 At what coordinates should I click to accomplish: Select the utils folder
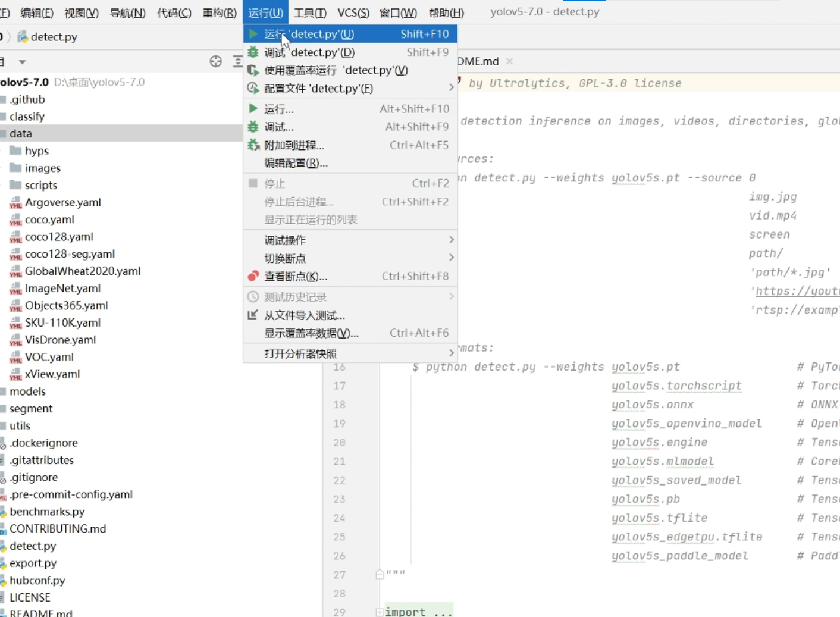(x=20, y=426)
